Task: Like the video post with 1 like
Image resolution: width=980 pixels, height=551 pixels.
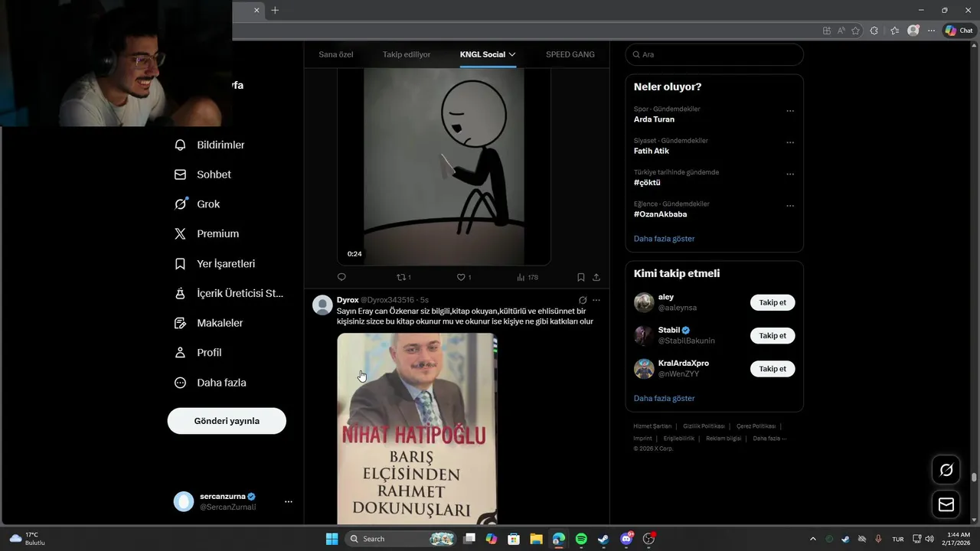Action: pos(463,277)
